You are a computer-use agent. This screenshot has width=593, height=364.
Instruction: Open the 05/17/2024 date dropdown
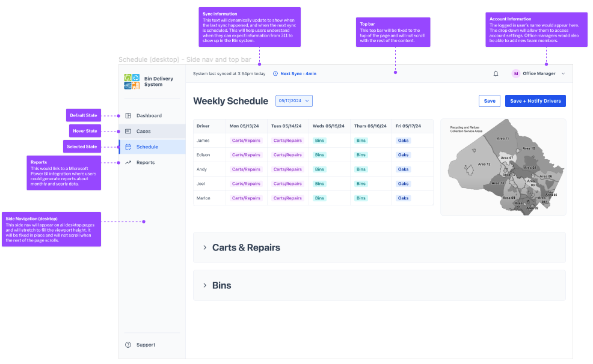(294, 101)
